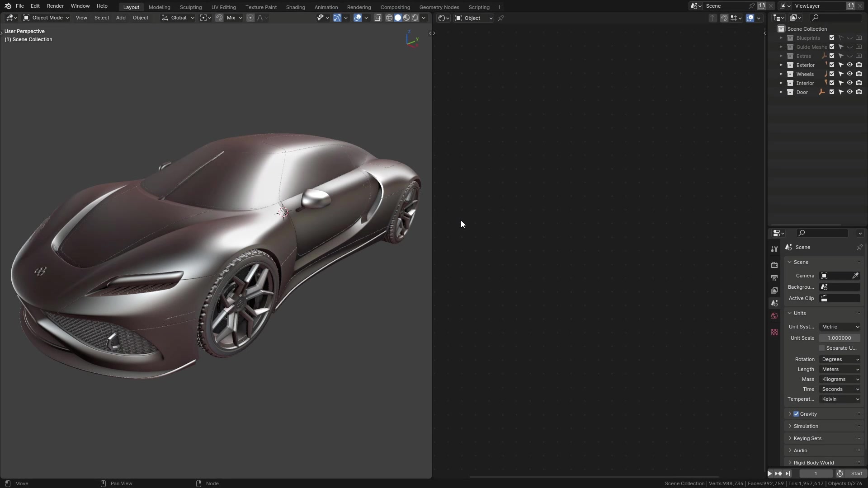Expand the Keying Sets panel
Image resolution: width=868 pixels, height=488 pixels.
click(x=807, y=438)
